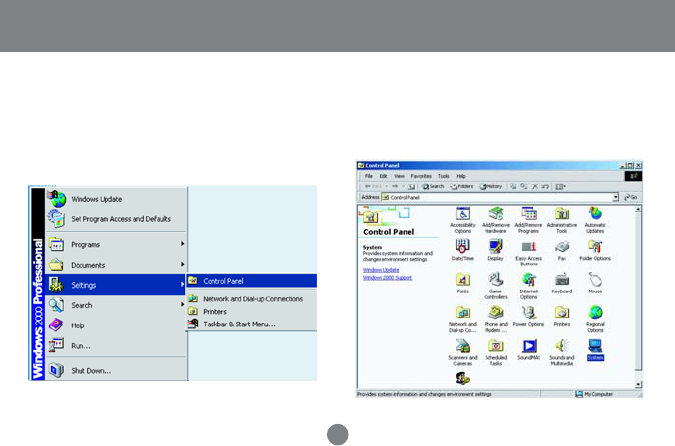Open Phone and Modem icon
This screenshot has height=446, width=675.
(x=495, y=319)
